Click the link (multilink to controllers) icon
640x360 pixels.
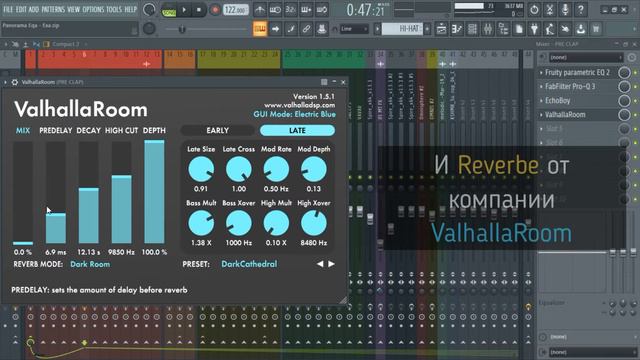point(306,29)
